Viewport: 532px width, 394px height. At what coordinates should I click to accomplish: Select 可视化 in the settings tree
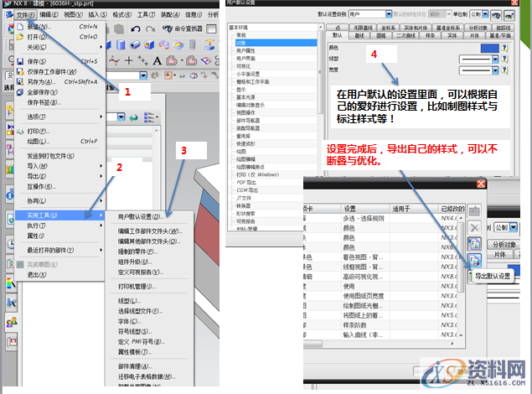(243, 66)
